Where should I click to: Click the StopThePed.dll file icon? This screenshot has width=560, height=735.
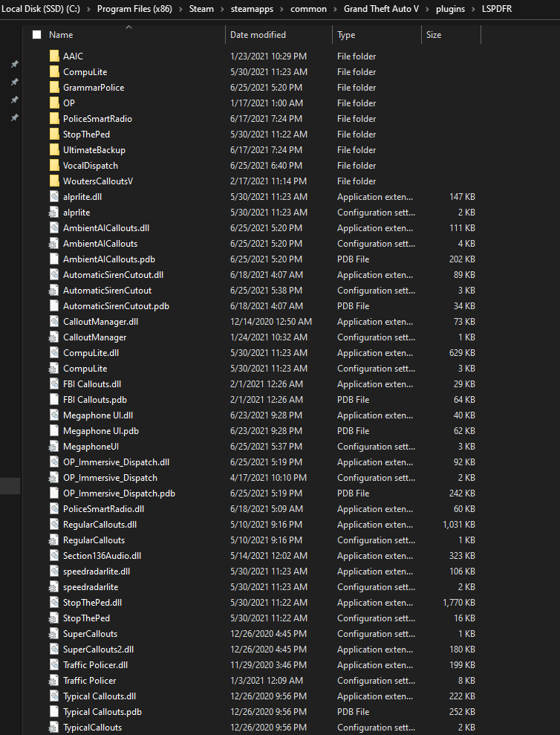(x=54, y=603)
